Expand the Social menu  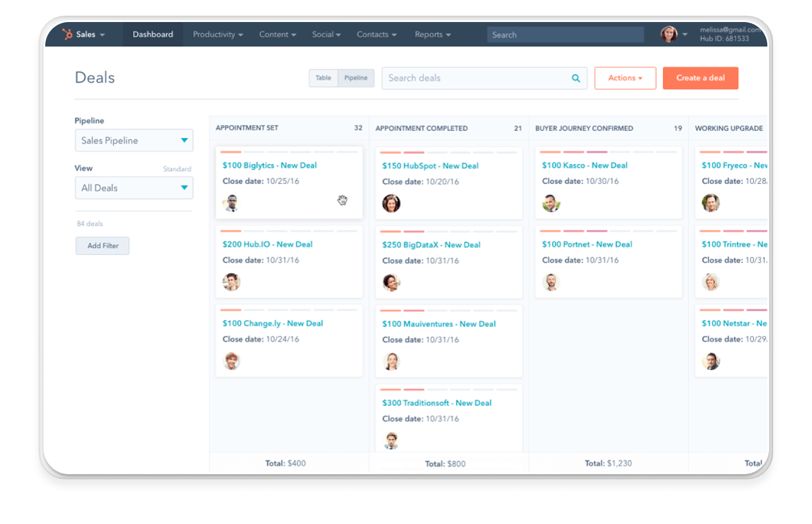[x=326, y=34]
